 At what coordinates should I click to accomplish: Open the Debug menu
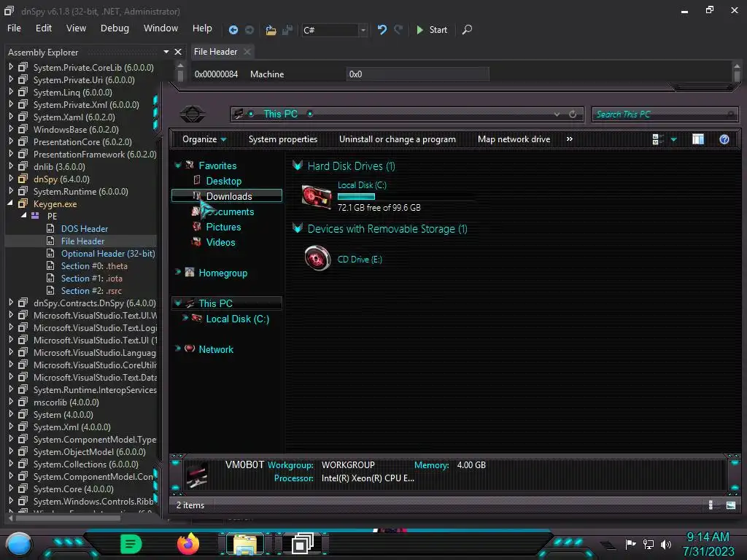[115, 28]
